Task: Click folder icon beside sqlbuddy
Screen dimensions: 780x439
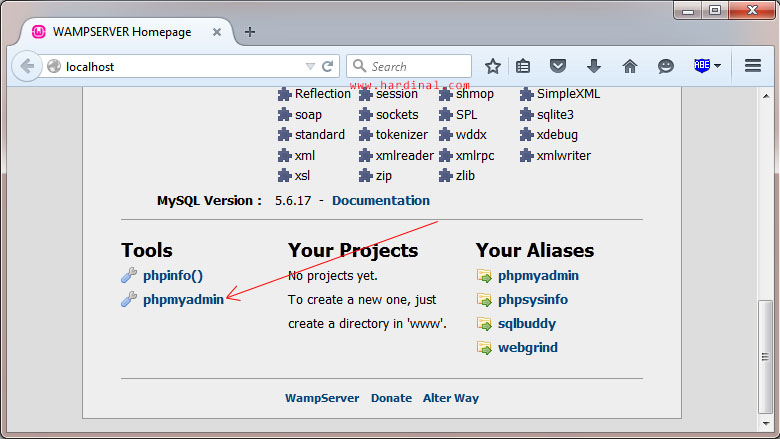Action: coord(484,324)
